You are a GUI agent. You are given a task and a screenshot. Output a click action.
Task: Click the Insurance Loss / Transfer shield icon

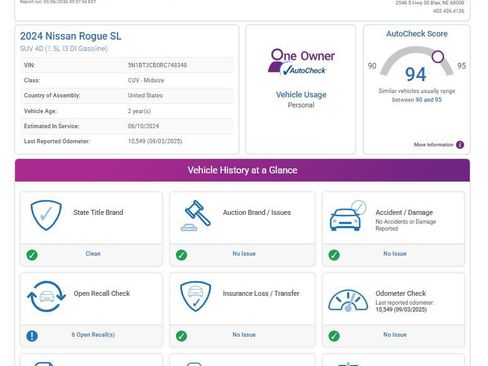click(195, 296)
